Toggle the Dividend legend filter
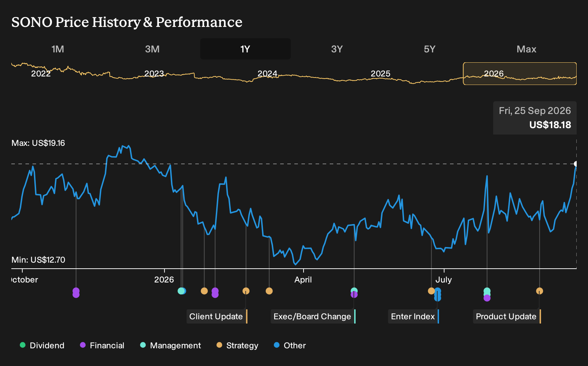Screen dimensions: 588x366 pos(42,345)
